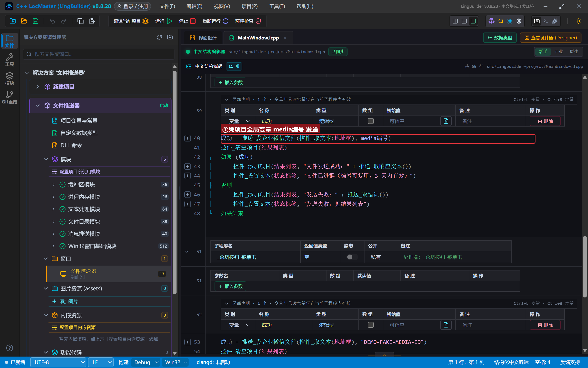Expand the 新建项目 tree node
This screenshot has height=368, width=588.
pyautogui.click(x=37, y=87)
